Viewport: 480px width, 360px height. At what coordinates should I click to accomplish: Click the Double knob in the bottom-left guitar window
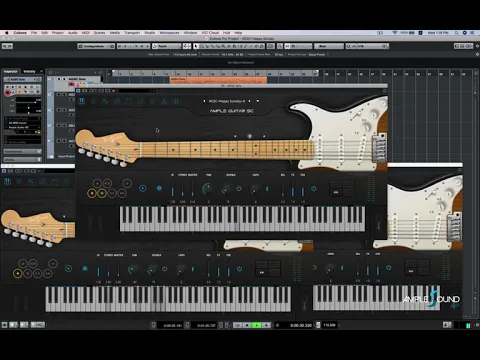[x=152, y=269]
